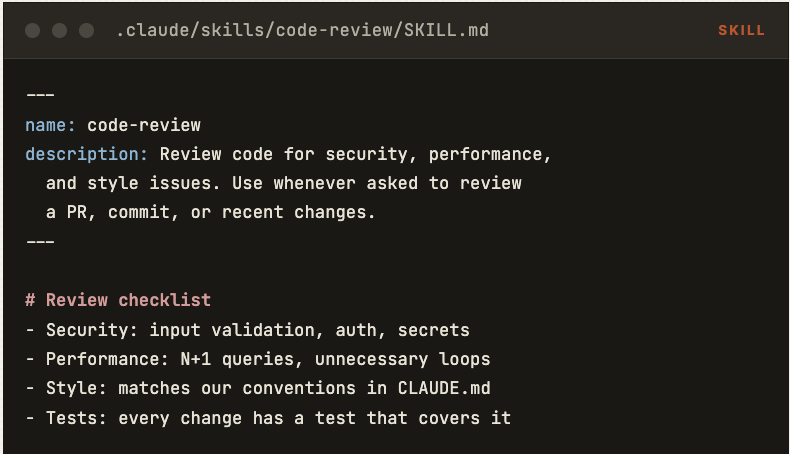
Task: Click the word "secrets" in Security line
Action: (434, 330)
